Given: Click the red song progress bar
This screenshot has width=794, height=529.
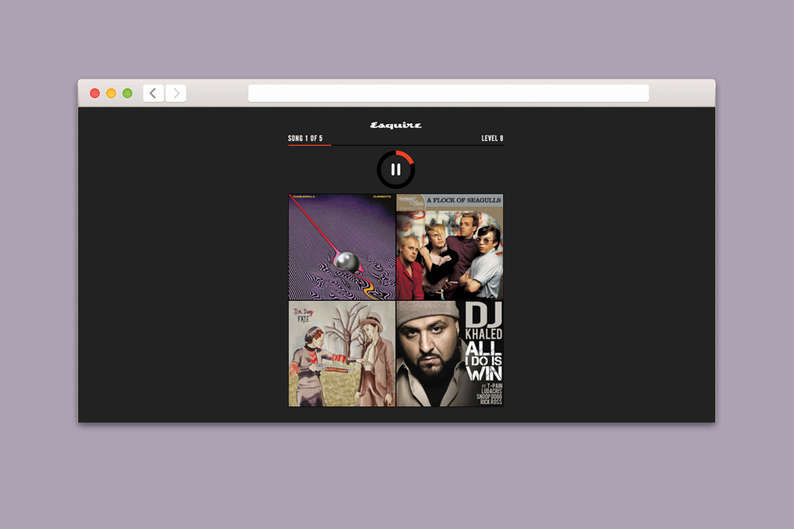Looking at the screenshot, I should 309,145.
